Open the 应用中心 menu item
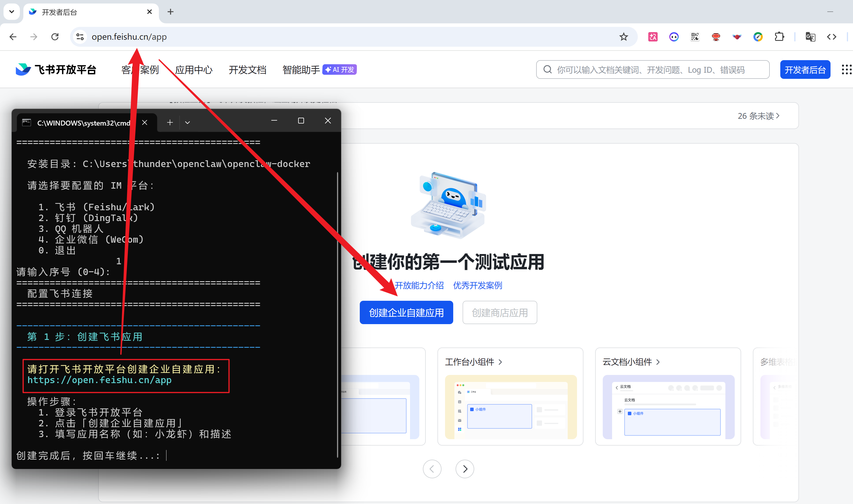Image resolution: width=853 pixels, height=504 pixels. 194,69
